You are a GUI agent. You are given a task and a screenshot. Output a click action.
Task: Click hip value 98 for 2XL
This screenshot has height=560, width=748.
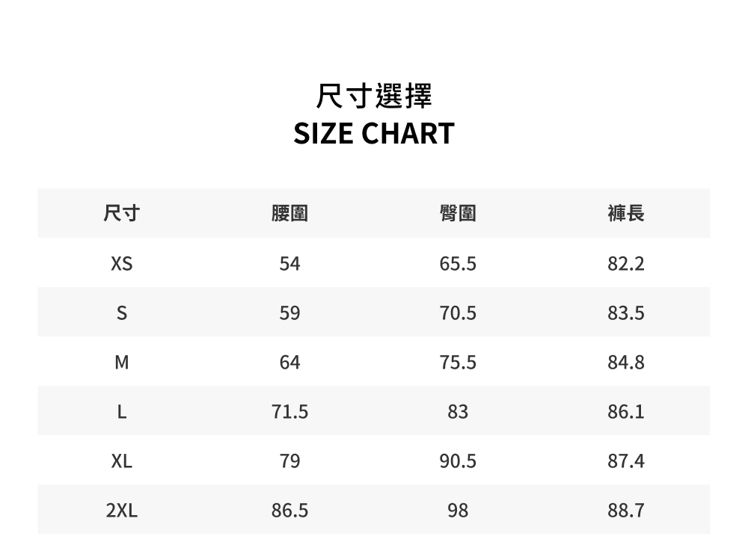(x=458, y=511)
